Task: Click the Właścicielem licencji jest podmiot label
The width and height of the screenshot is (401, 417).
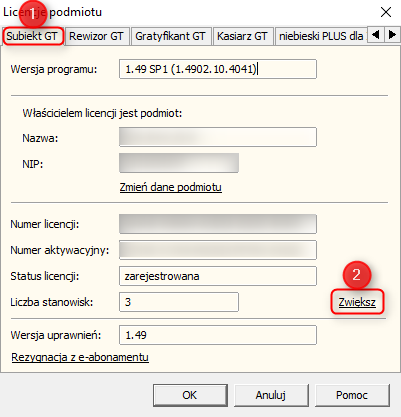Action: (x=102, y=113)
